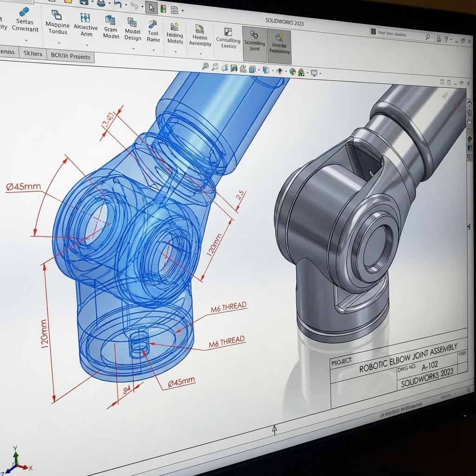Click the Edit Appearance color ball icon
The height and width of the screenshot is (476, 476).
(x=292, y=72)
